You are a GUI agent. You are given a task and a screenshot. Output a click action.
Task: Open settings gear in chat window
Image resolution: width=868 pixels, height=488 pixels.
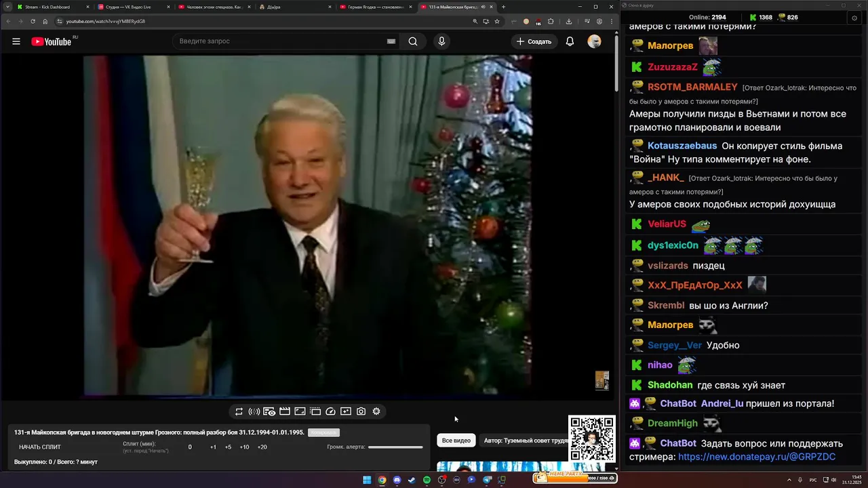tap(854, 18)
